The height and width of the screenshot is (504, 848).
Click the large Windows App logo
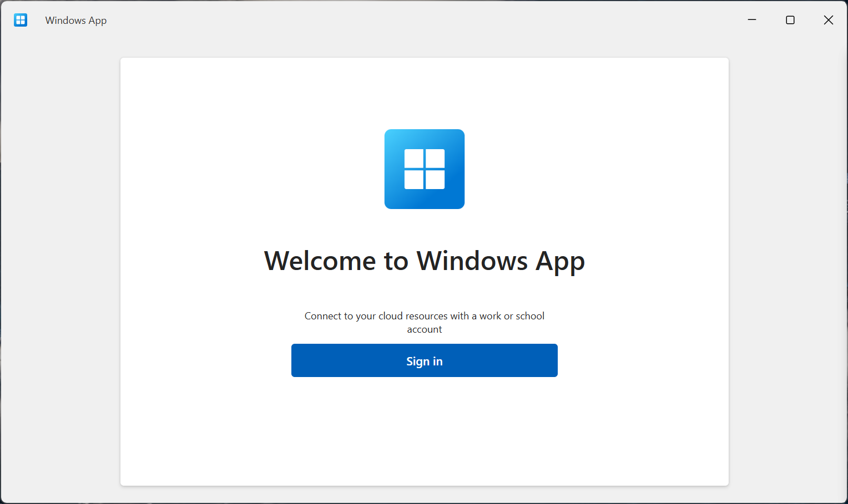[x=425, y=169]
